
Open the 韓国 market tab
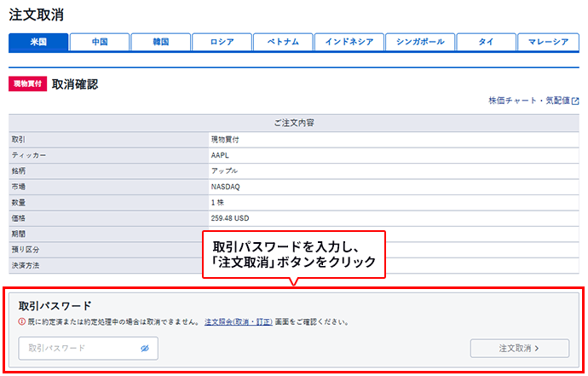[x=160, y=42]
